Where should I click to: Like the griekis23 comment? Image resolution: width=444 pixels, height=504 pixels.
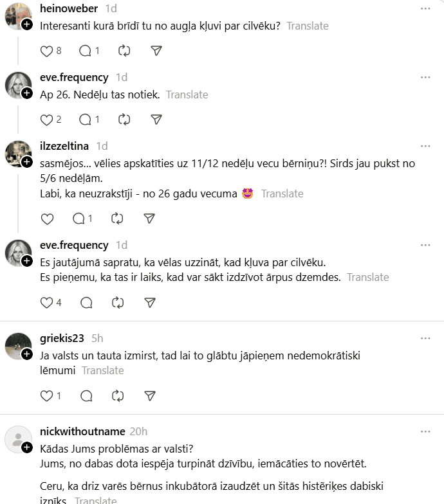click(46, 396)
